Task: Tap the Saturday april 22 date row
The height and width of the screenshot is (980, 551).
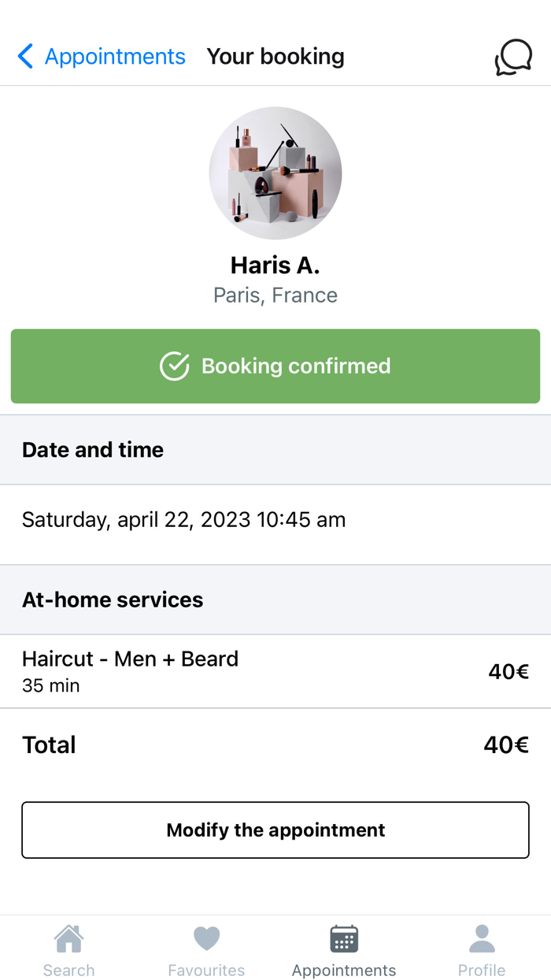Action: pyautogui.click(x=183, y=520)
